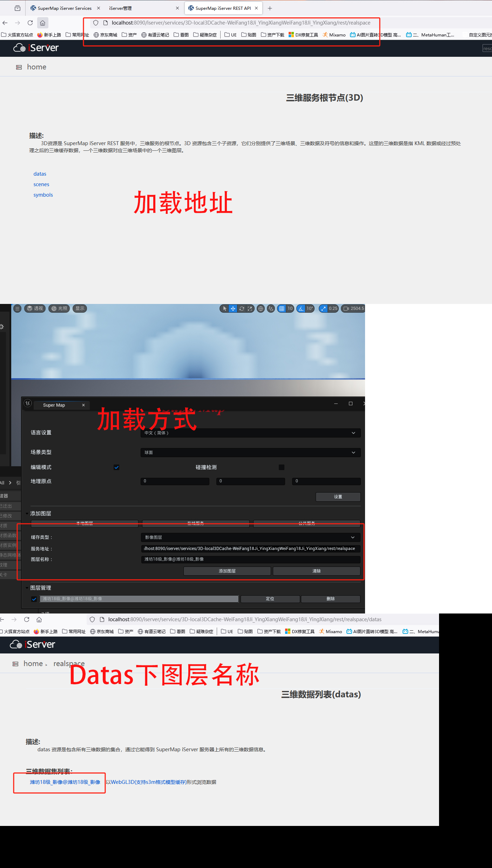Open the Mixamo bookmark in top bar
The height and width of the screenshot is (868, 492).
334,35
